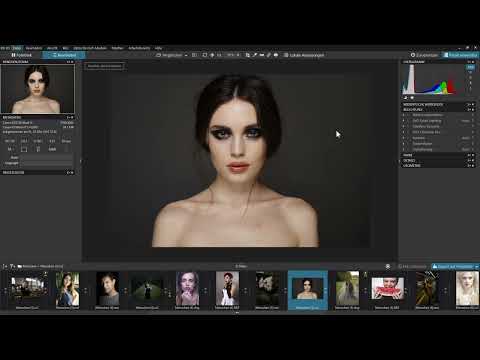The height and width of the screenshot is (360, 480).
Task: Set zoom to 1:1 view
Action: tap(219, 55)
